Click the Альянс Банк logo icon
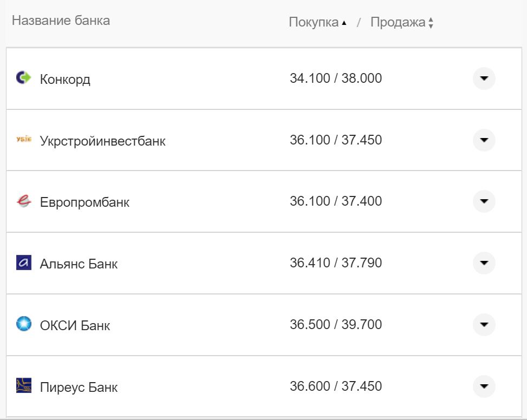The height and width of the screenshot is (420, 527). point(24,263)
